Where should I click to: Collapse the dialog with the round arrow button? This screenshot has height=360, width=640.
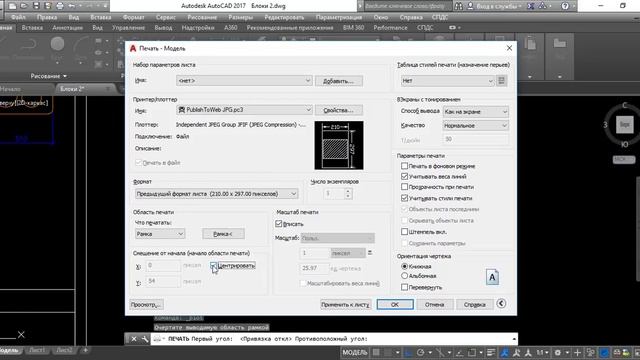pyautogui.click(x=501, y=303)
